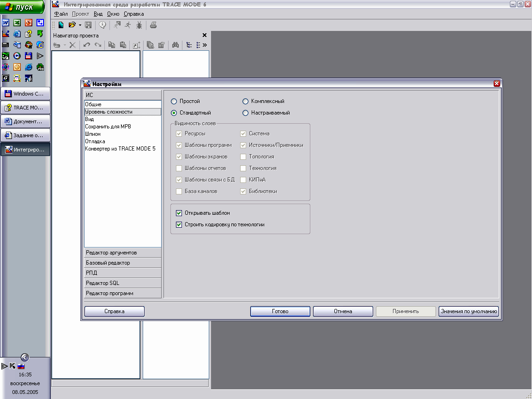The image size is (532, 399).
Task: Toggle Строить кодировку по технологии checkbox
Action: (x=179, y=224)
